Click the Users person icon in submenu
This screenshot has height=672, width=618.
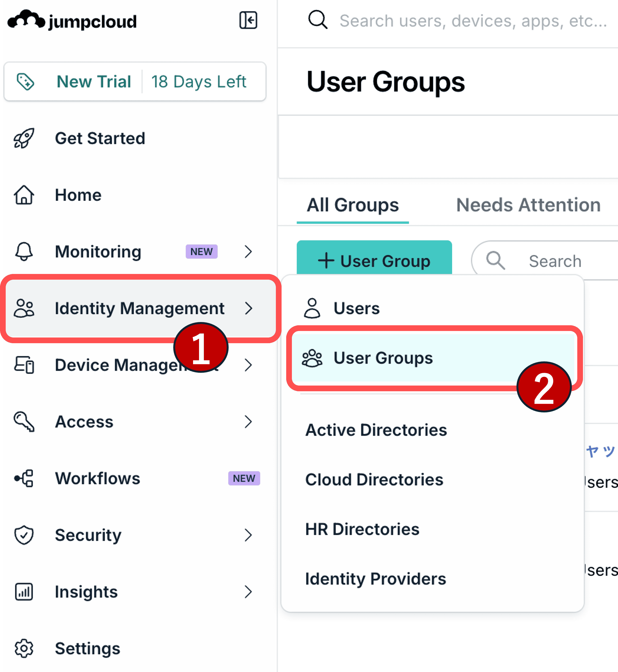[x=312, y=308]
